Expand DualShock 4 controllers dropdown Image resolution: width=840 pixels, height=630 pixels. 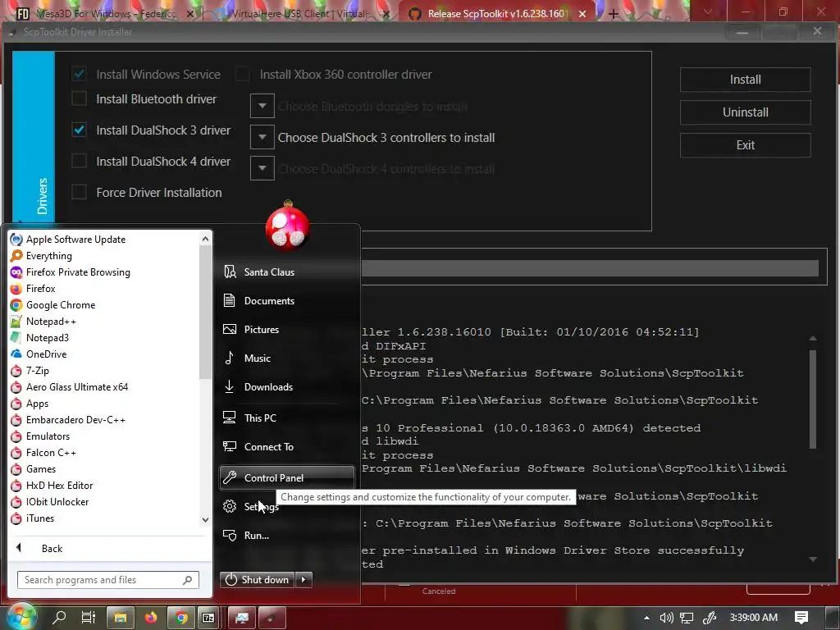262,168
